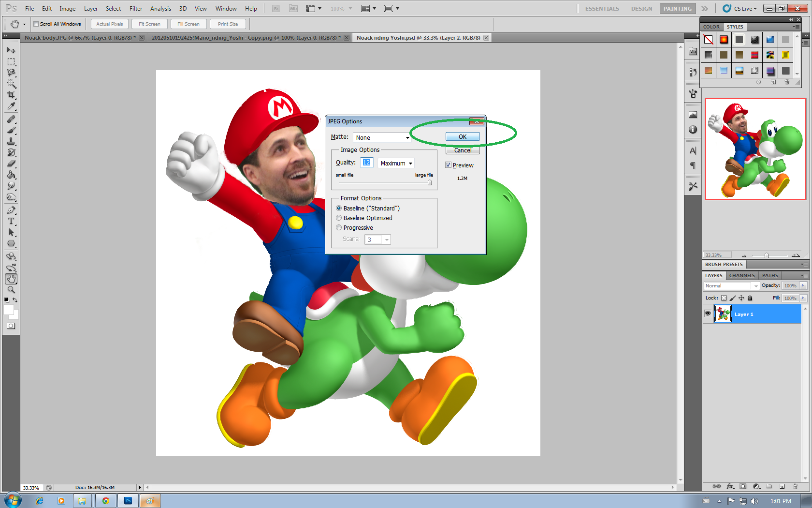This screenshot has width=812, height=508.
Task: Add a layer mask in Layers panel
Action: pyautogui.click(x=743, y=486)
